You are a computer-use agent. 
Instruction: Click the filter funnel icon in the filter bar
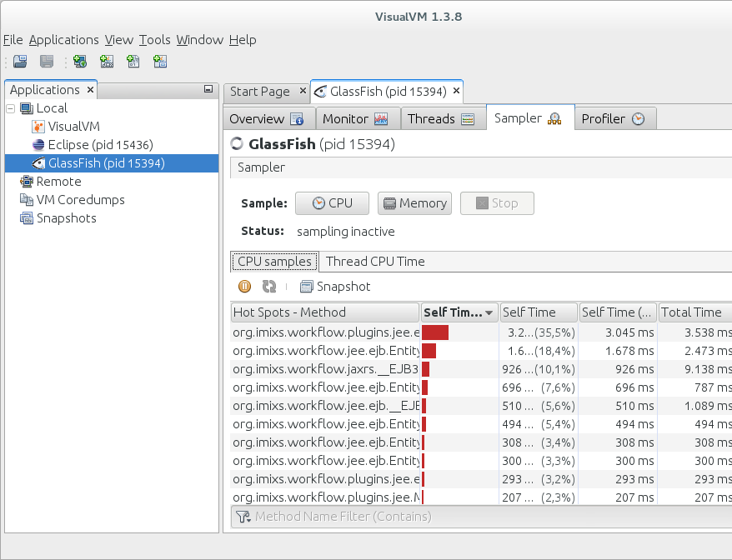point(243,517)
